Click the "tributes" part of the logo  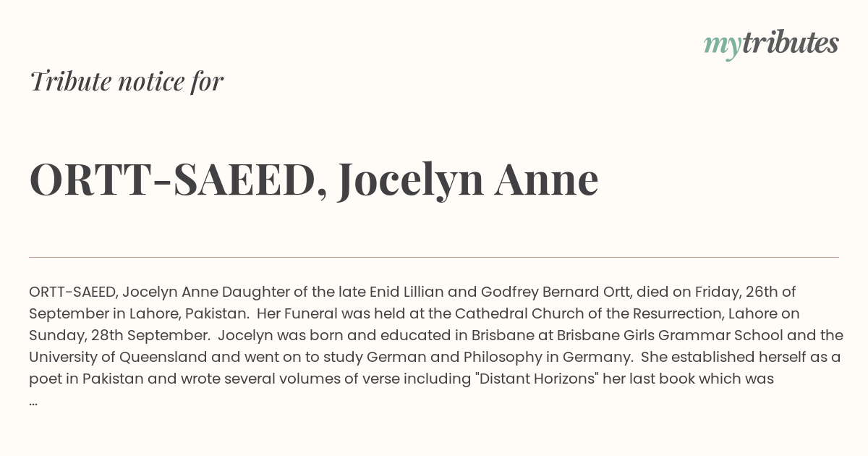click(790, 43)
